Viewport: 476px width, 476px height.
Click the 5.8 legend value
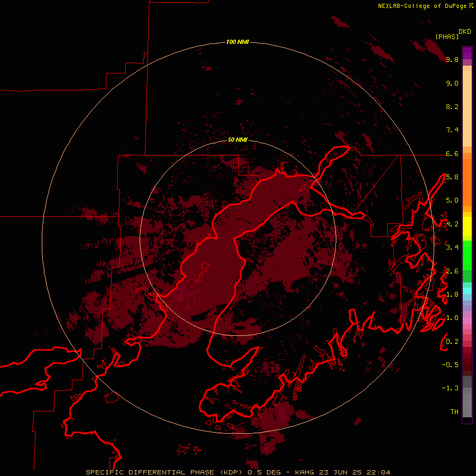[x=452, y=177]
